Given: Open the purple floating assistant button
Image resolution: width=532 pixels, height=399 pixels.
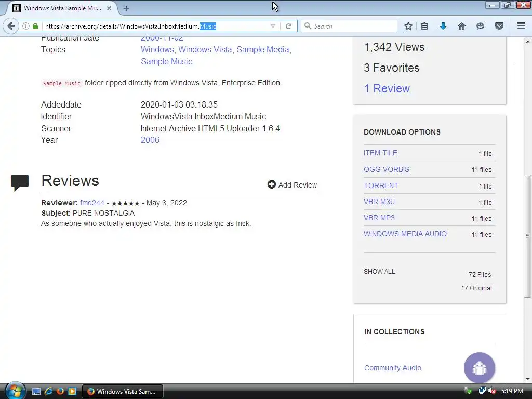Looking at the screenshot, I should pyautogui.click(x=480, y=368).
